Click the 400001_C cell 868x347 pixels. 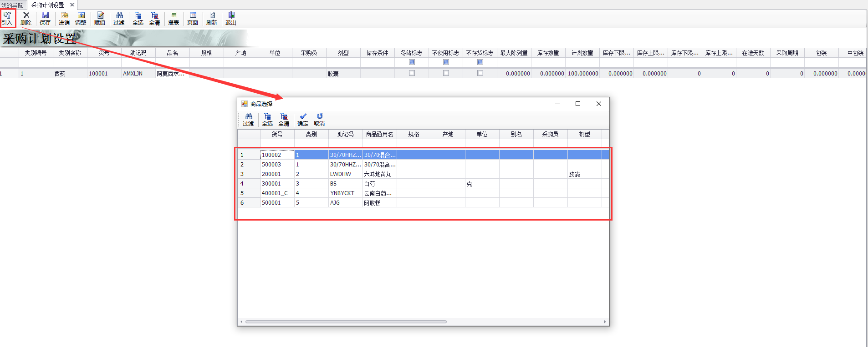pyautogui.click(x=277, y=193)
